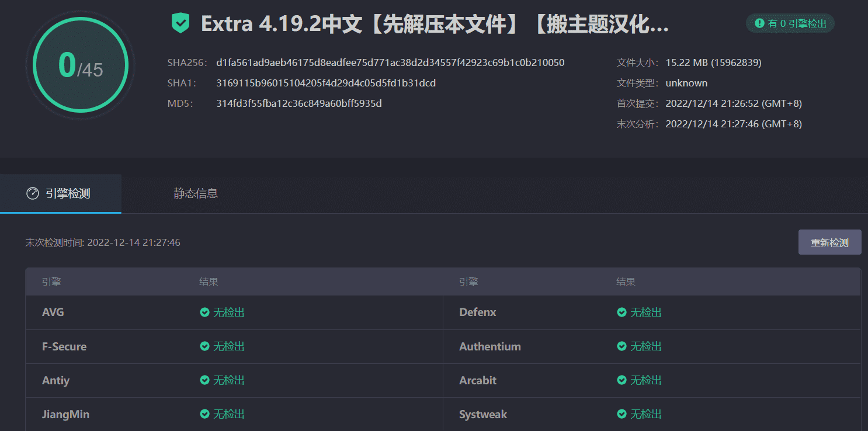Screen dimensions: 868x431
Task: Click the Systweak engine name
Action: click(x=483, y=414)
